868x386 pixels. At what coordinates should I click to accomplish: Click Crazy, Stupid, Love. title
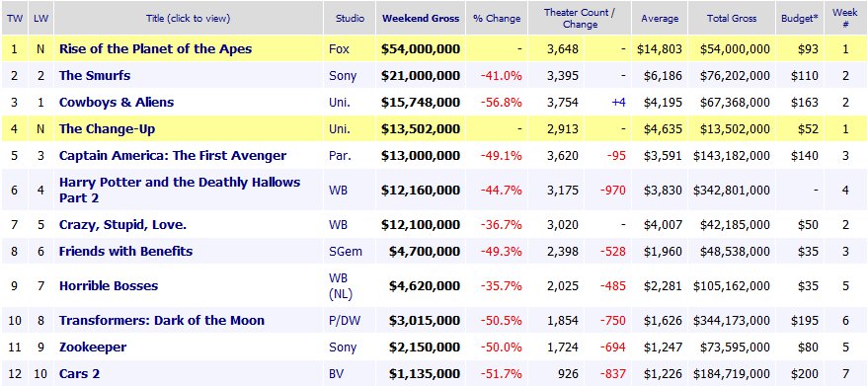(x=122, y=225)
